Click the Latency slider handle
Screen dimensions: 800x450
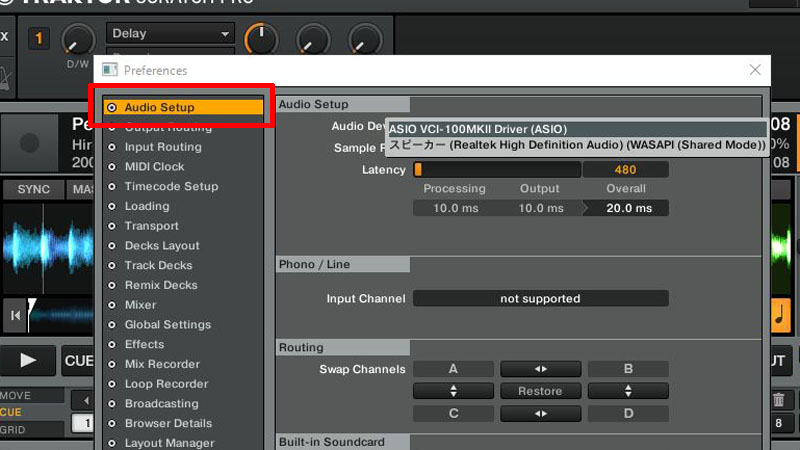[x=418, y=169]
